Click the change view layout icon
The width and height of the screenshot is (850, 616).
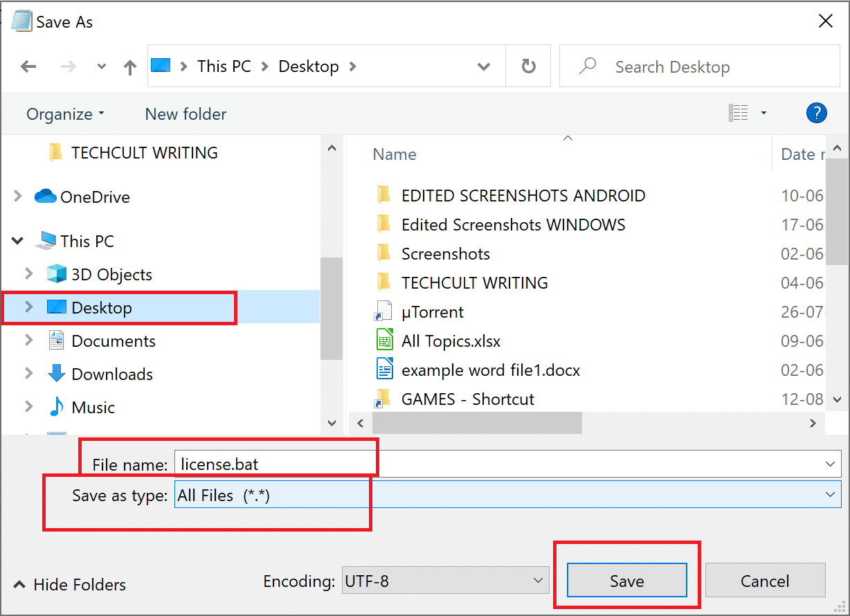tap(739, 113)
